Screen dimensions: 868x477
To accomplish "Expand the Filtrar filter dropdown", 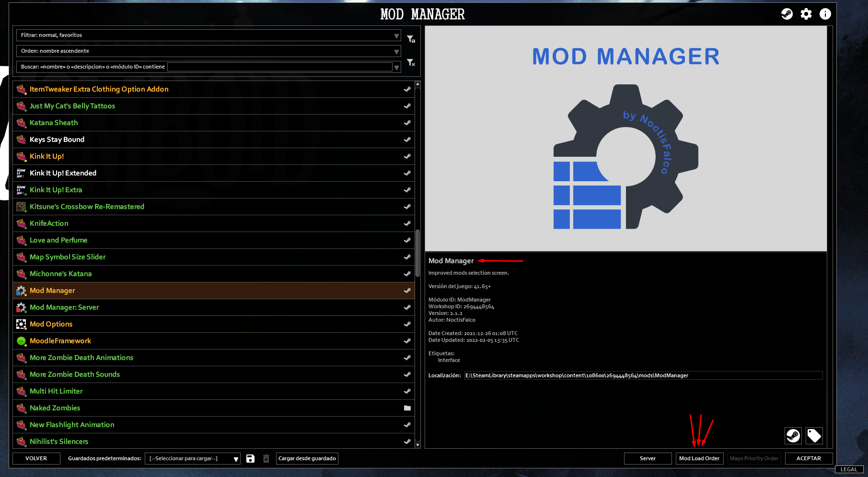I will coord(396,35).
